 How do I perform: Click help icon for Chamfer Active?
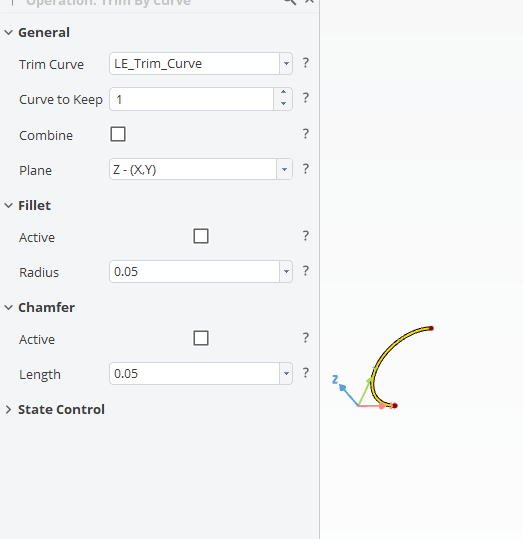tap(305, 338)
